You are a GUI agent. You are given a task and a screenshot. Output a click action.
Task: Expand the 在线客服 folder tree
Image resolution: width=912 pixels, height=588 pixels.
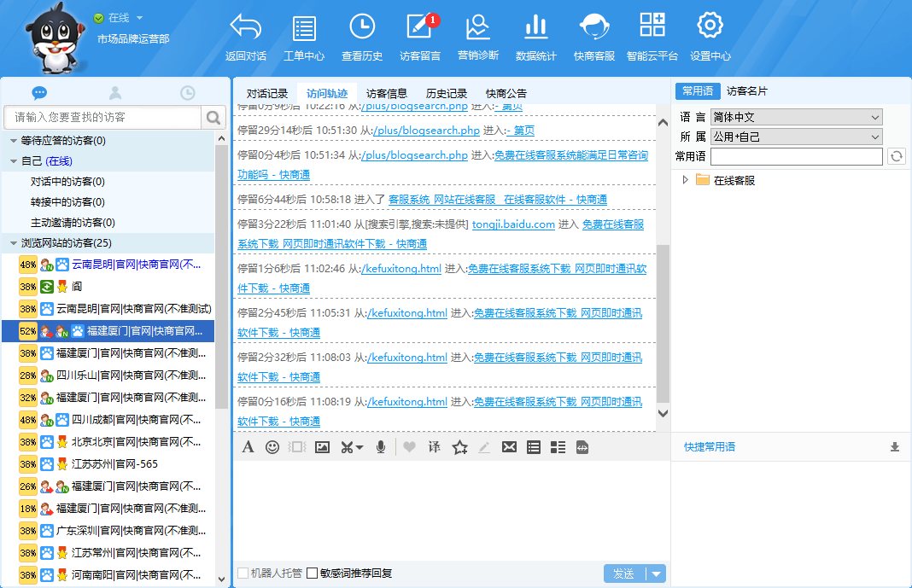coord(685,180)
